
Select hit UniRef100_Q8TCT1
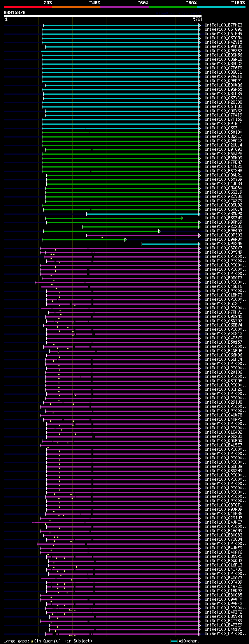(223, 505)
